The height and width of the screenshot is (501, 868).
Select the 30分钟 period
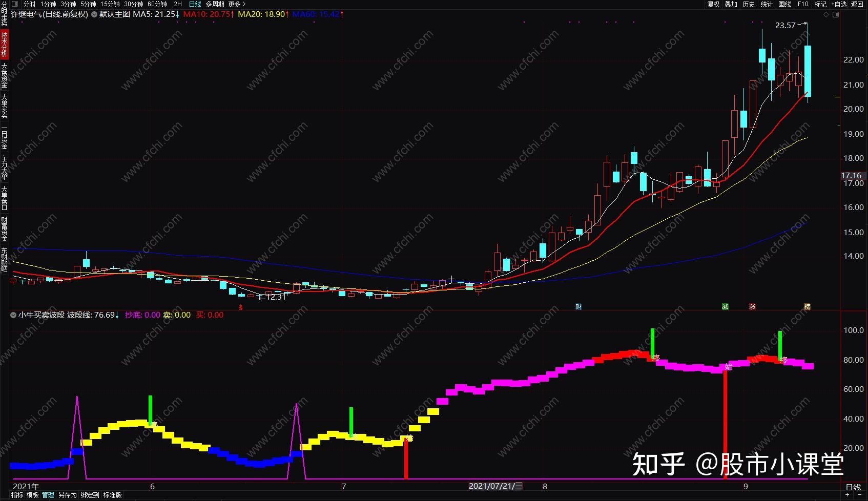[134, 4]
